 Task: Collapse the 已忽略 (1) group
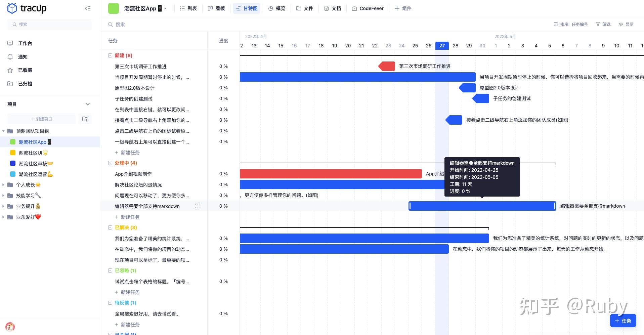click(110, 270)
